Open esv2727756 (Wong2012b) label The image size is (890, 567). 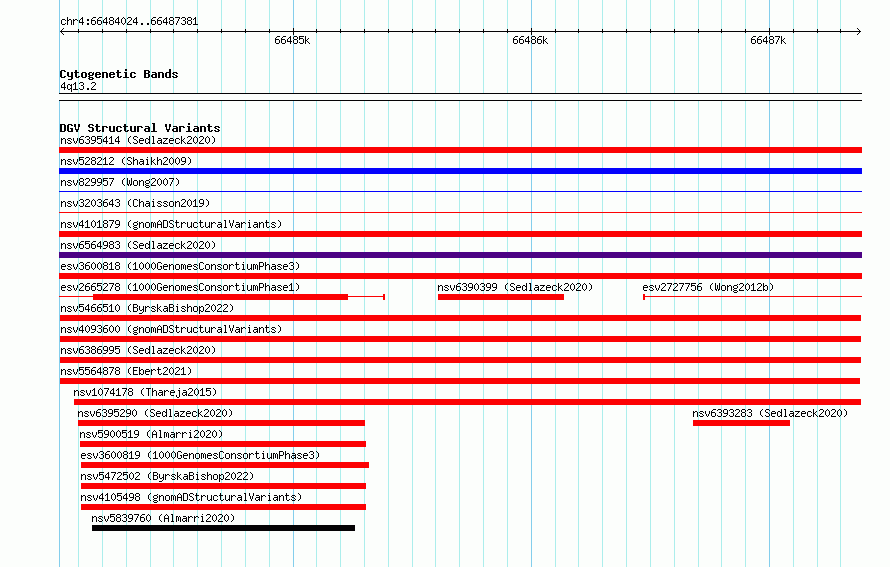click(x=708, y=287)
